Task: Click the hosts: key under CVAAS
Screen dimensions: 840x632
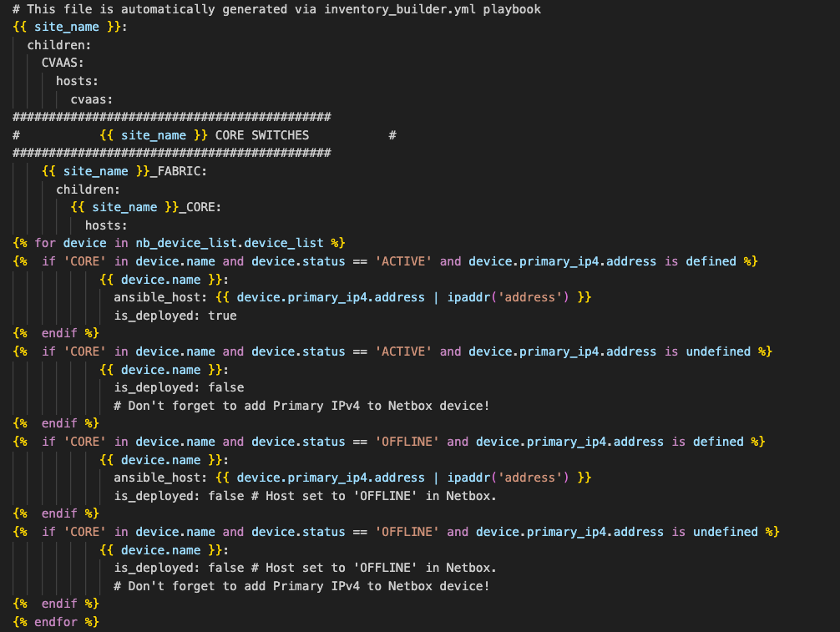Action: point(77,81)
